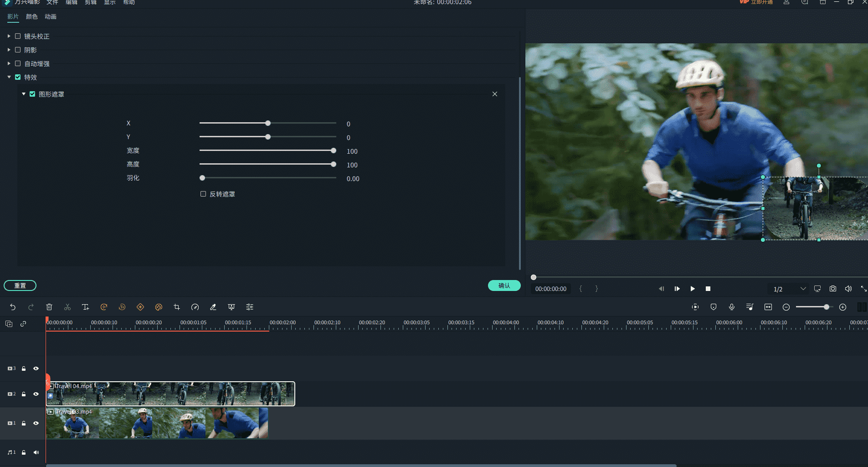This screenshot has height=467, width=868.
Task: Click the add text (T+) icon
Action: (x=85, y=307)
